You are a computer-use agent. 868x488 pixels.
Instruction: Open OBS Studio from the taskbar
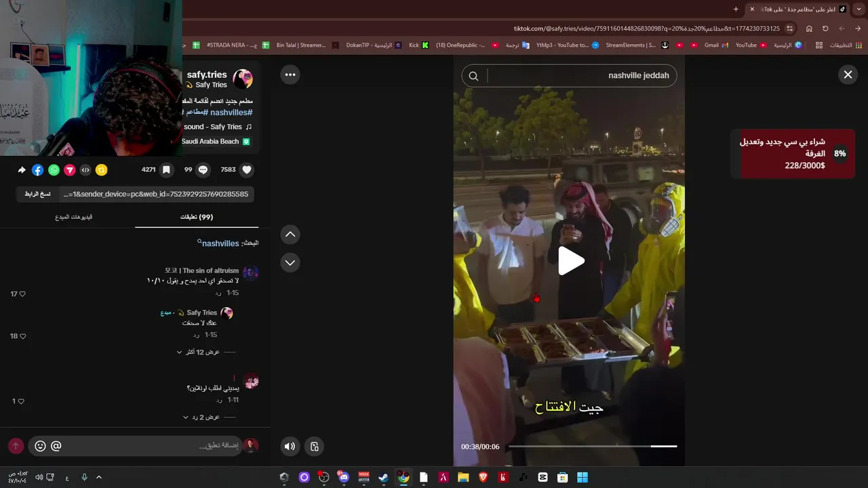coord(324,477)
